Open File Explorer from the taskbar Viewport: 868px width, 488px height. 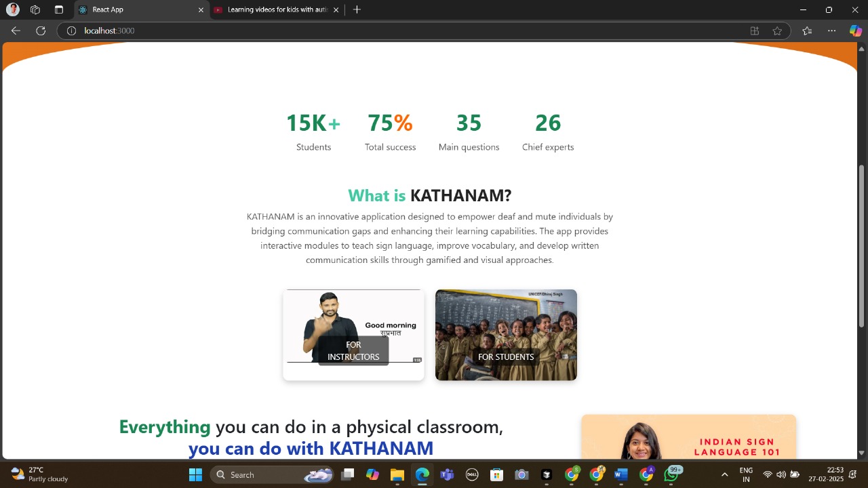(x=397, y=474)
